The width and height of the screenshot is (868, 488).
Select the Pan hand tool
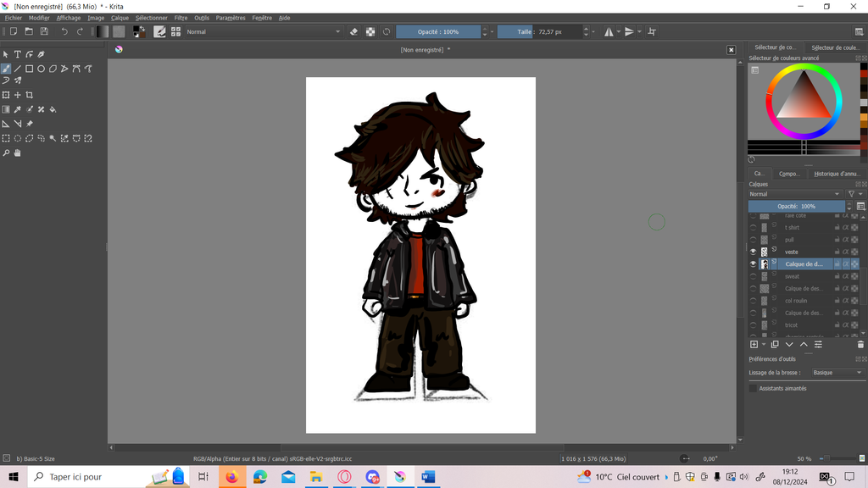point(18,153)
